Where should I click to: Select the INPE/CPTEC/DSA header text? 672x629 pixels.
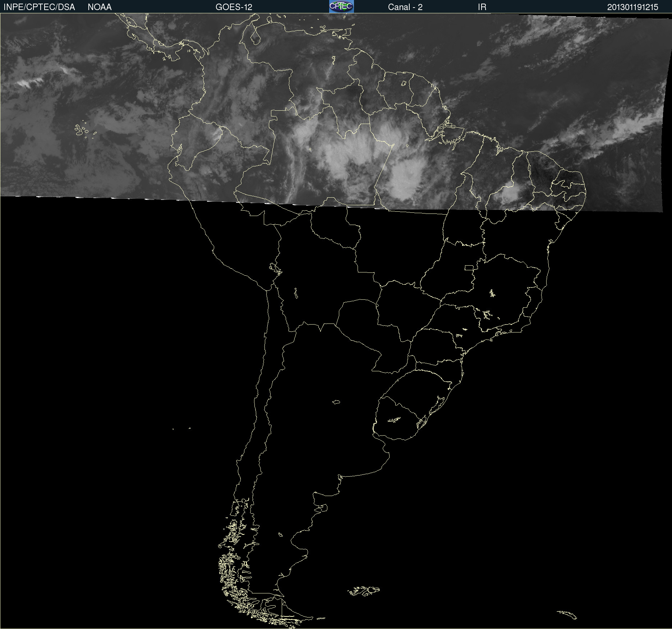(39, 7)
